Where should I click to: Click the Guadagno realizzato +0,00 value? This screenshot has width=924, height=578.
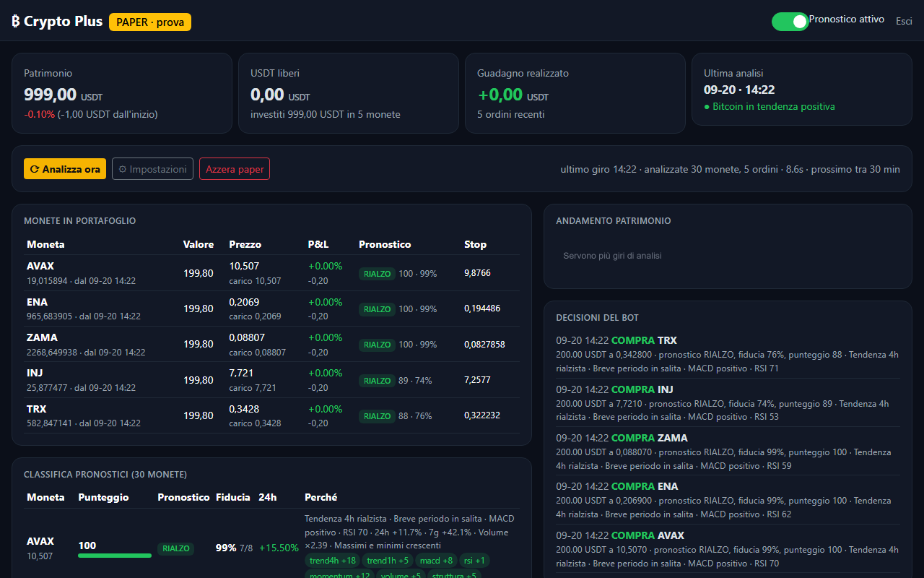[500, 95]
